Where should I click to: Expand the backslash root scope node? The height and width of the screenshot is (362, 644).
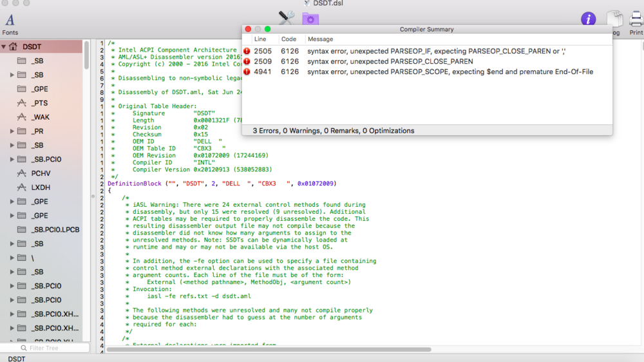(x=12, y=258)
